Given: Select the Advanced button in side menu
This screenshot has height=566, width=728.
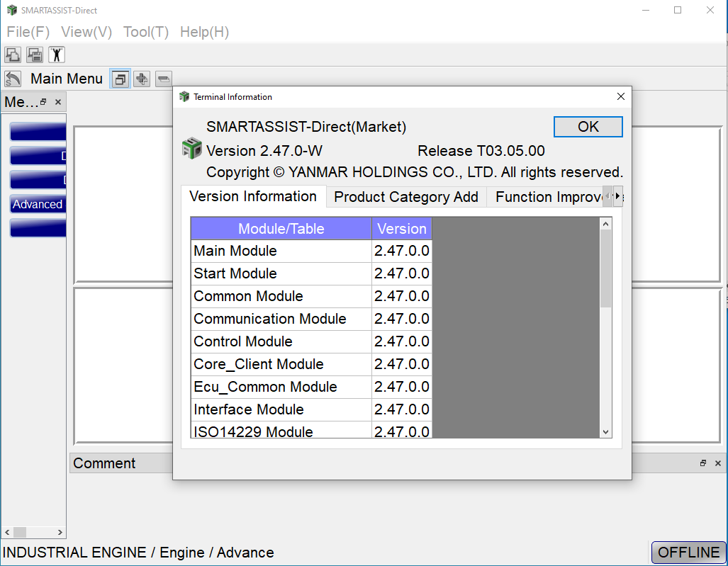Looking at the screenshot, I should point(38,204).
